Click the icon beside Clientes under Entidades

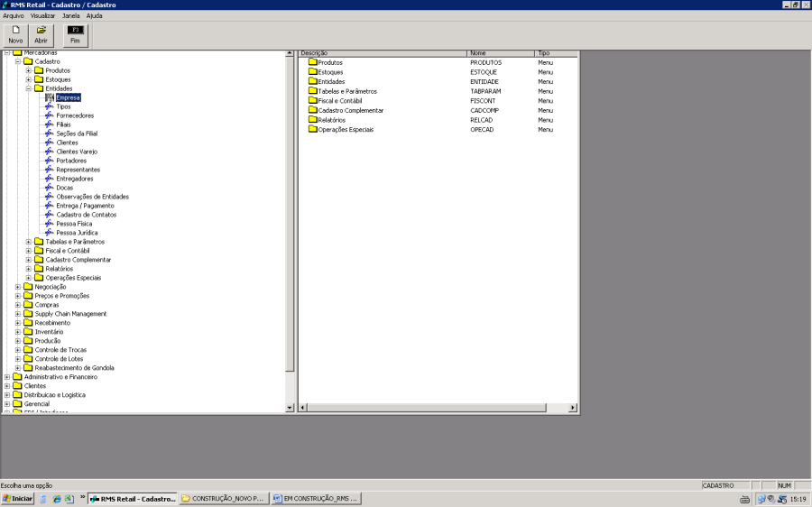coord(50,143)
